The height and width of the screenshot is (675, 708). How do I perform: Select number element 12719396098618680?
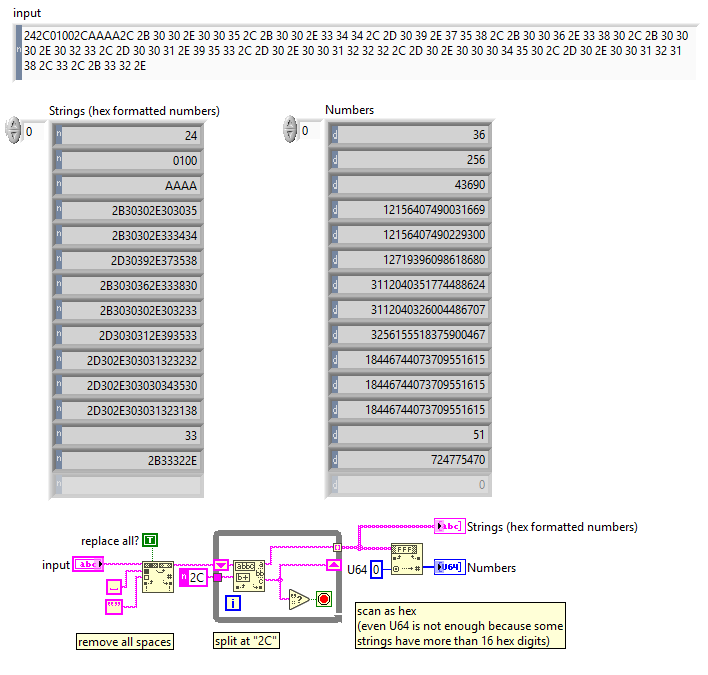pyautogui.click(x=410, y=260)
